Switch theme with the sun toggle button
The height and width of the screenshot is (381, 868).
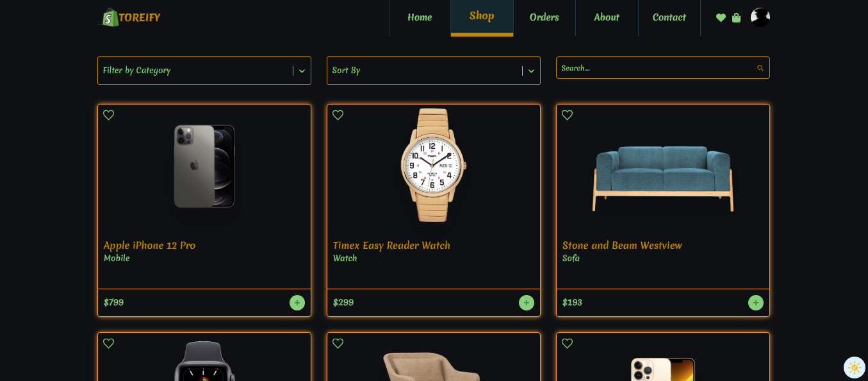[855, 368]
